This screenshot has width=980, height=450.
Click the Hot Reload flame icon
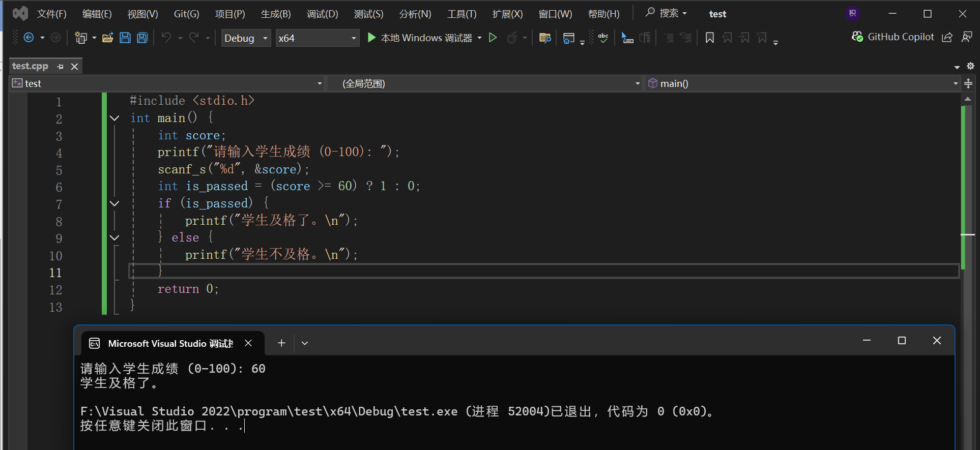tap(512, 38)
